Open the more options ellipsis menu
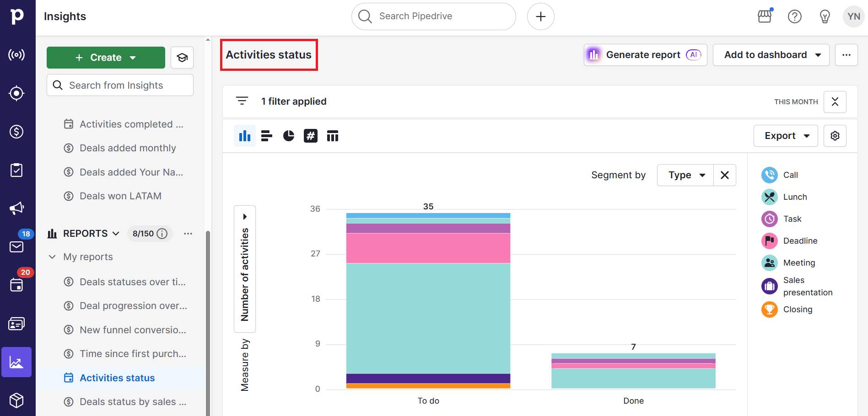868x416 pixels. [x=846, y=54]
